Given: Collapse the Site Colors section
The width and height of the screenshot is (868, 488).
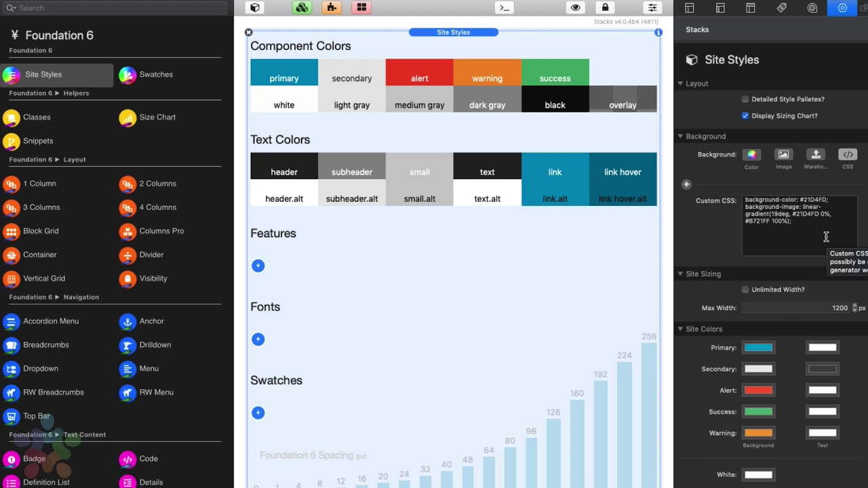Looking at the screenshot, I should click(x=680, y=329).
